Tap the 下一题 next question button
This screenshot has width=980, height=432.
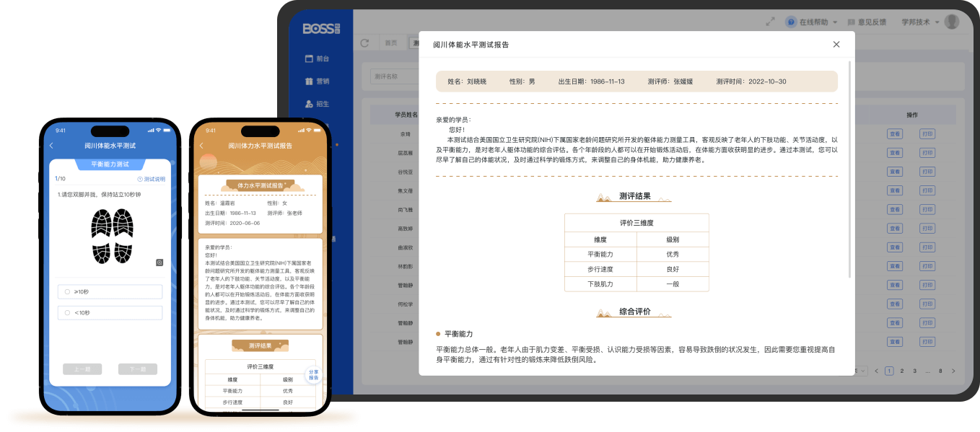click(x=137, y=369)
